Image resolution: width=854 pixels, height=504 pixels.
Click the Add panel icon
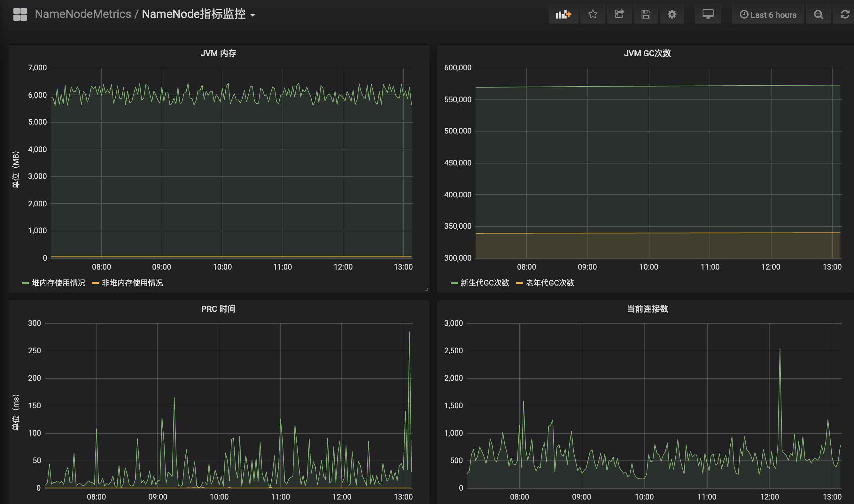tap(563, 14)
